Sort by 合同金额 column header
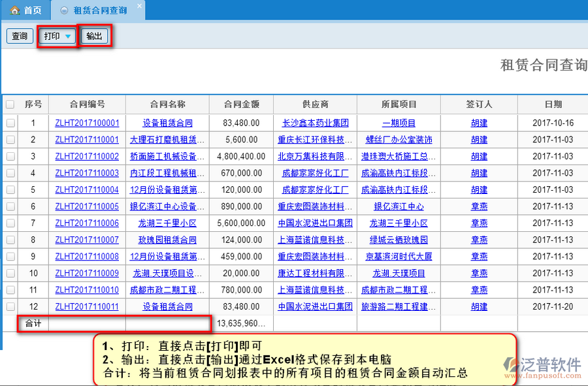This screenshot has height=386, width=588. coord(241,105)
